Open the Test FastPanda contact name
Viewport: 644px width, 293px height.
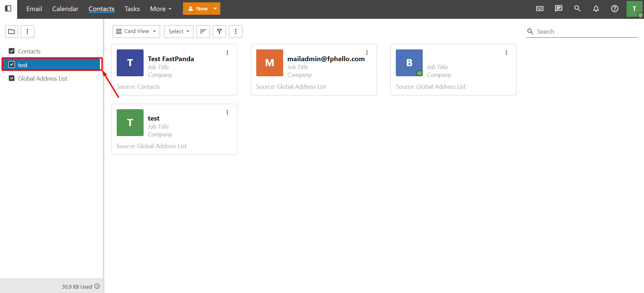(x=171, y=59)
